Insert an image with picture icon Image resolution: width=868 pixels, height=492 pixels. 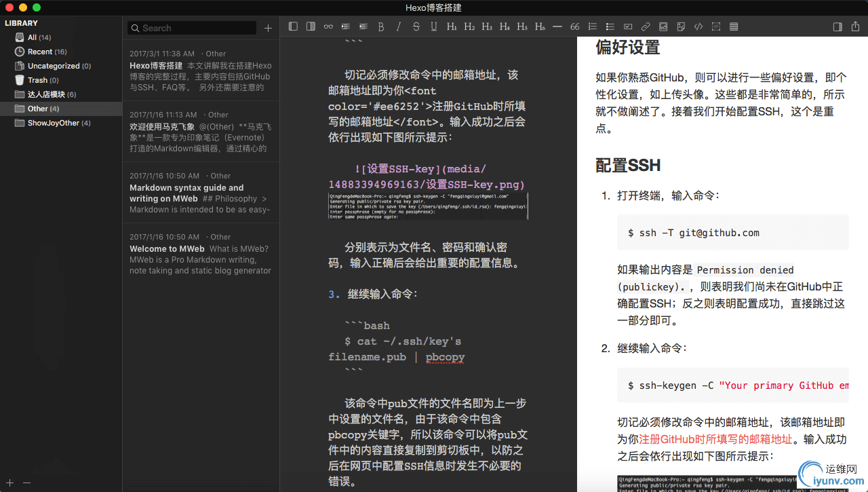tap(663, 26)
